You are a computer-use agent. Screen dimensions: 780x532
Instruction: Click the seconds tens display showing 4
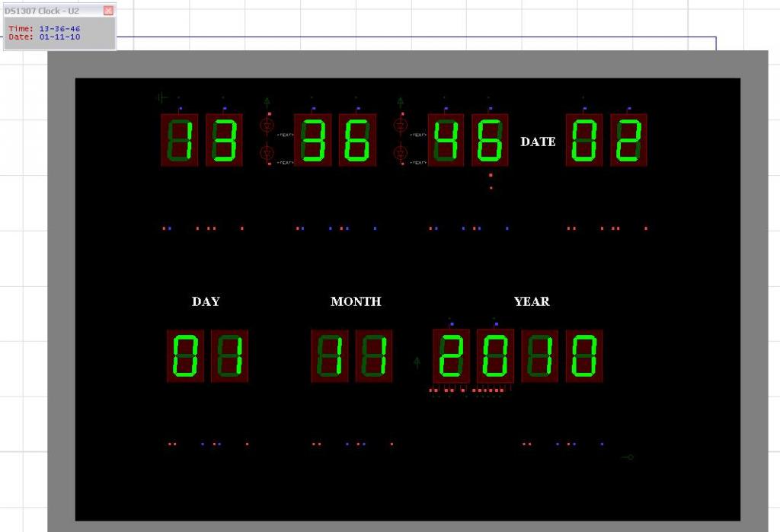(x=446, y=140)
